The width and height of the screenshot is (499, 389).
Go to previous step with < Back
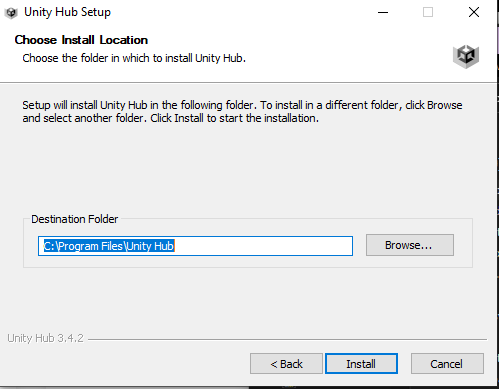[286, 364]
